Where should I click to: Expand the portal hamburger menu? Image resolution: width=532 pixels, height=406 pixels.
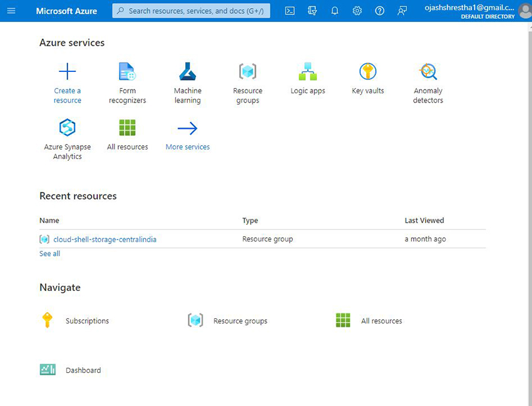click(11, 11)
